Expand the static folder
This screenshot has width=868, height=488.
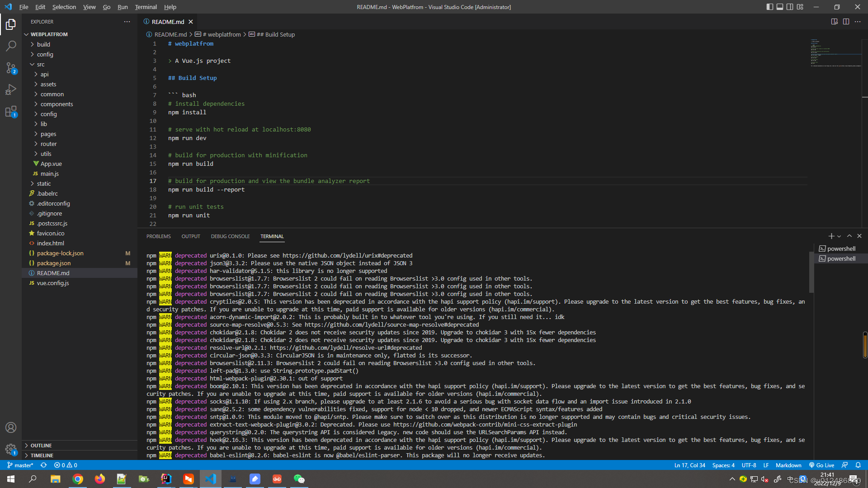[44, 183]
